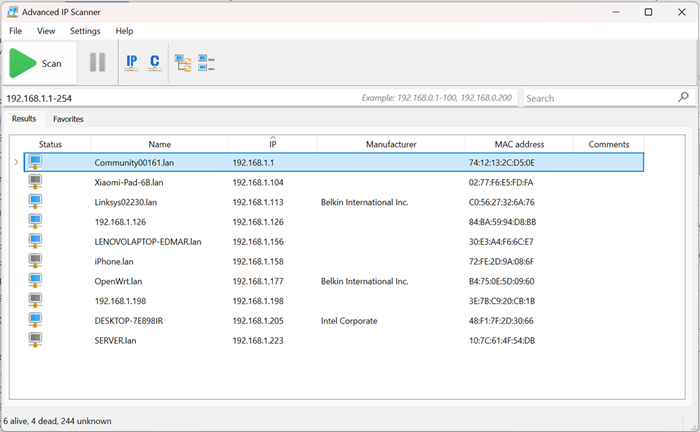Click the status icon of Linksys02230.lan
Viewport: 700px width, 432px height.
point(35,201)
